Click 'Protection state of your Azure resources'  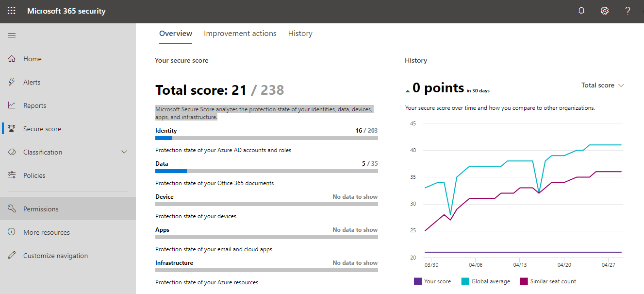tap(207, 282)
